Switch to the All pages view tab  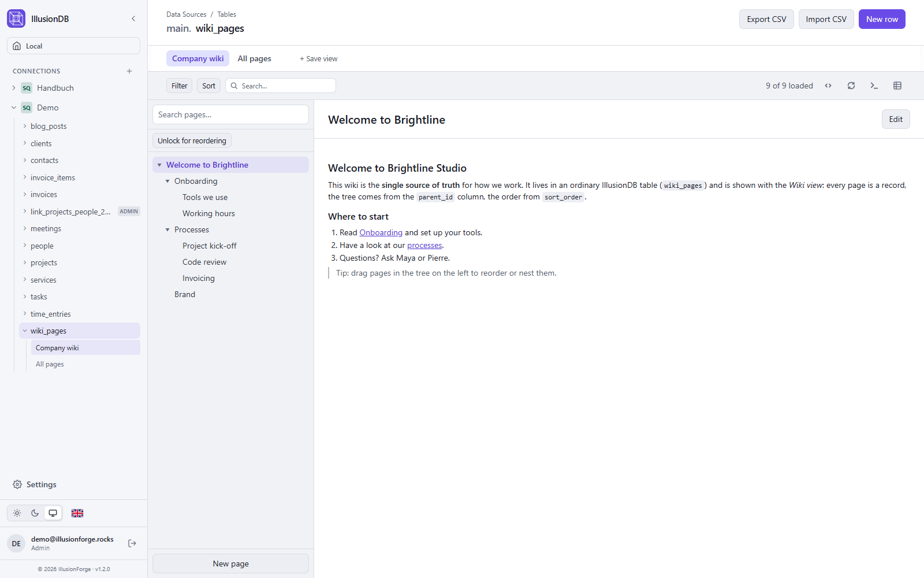(255, 58)
